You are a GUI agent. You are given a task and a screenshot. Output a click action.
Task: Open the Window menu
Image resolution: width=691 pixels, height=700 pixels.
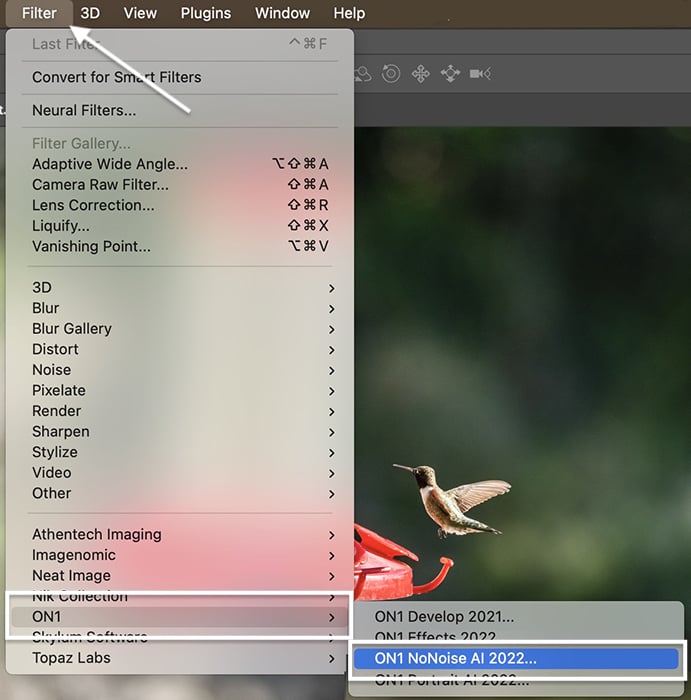[x=283, y=13]
